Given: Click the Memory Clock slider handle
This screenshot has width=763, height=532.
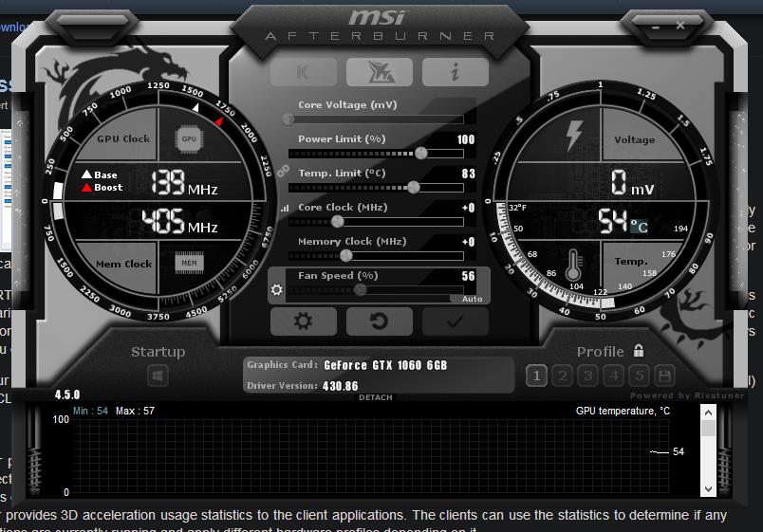Looking at the screenshot, I should point(346,255).
